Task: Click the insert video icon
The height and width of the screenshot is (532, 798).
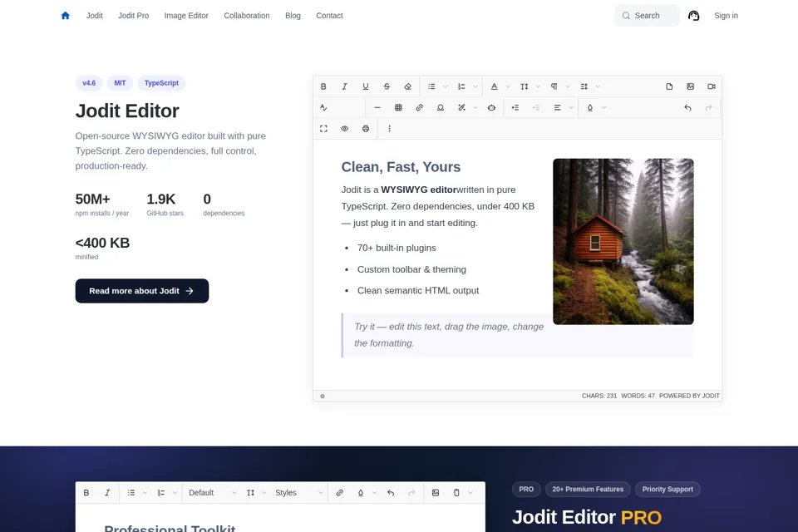Action: pos(712,86)
